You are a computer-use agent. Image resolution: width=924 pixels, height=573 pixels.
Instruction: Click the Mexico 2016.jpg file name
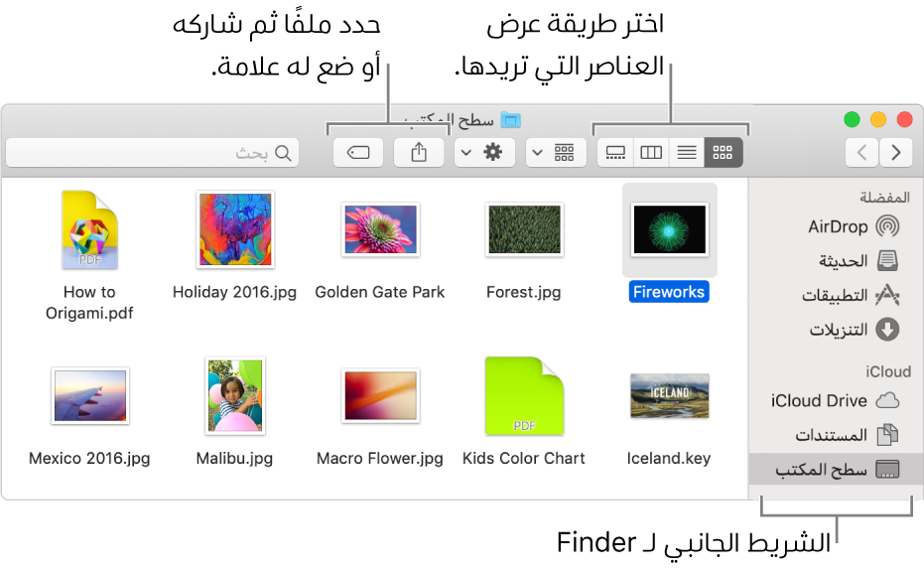point(89,458)
